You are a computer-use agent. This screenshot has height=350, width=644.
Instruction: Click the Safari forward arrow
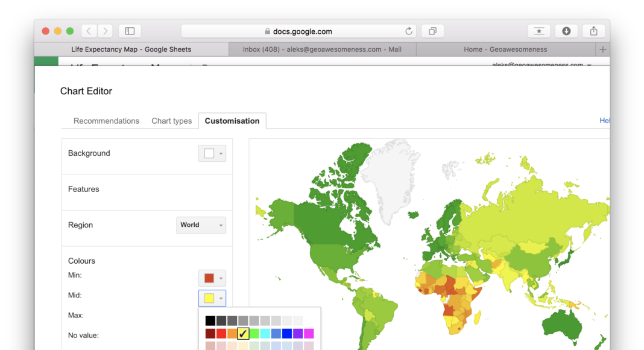click(105, 31)
